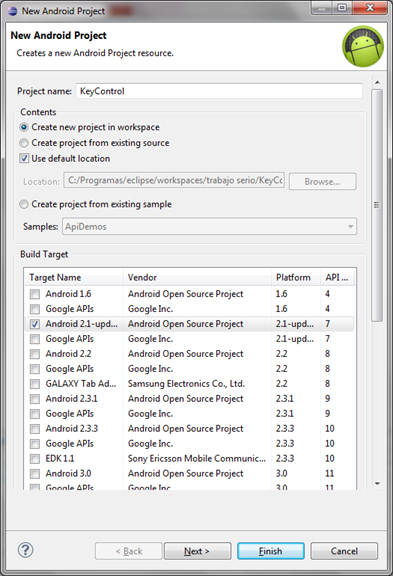Check the Android 2.3.3 target checkbox
This screenshot has width=393, height=576.
coord(35,429)
